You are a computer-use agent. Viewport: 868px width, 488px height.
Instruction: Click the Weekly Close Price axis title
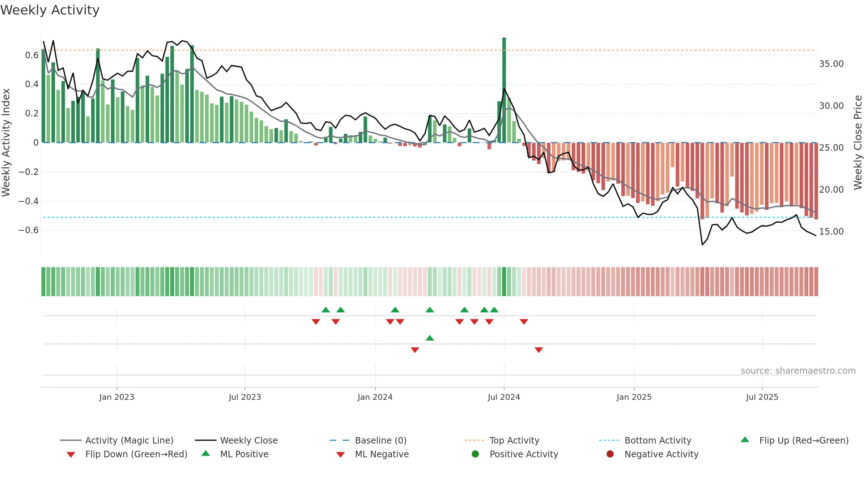[x=858, y=142]
